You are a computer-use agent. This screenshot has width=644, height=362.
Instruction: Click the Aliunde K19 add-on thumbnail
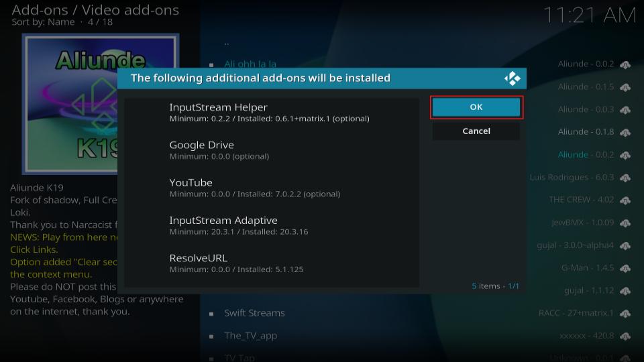[101, 105]
